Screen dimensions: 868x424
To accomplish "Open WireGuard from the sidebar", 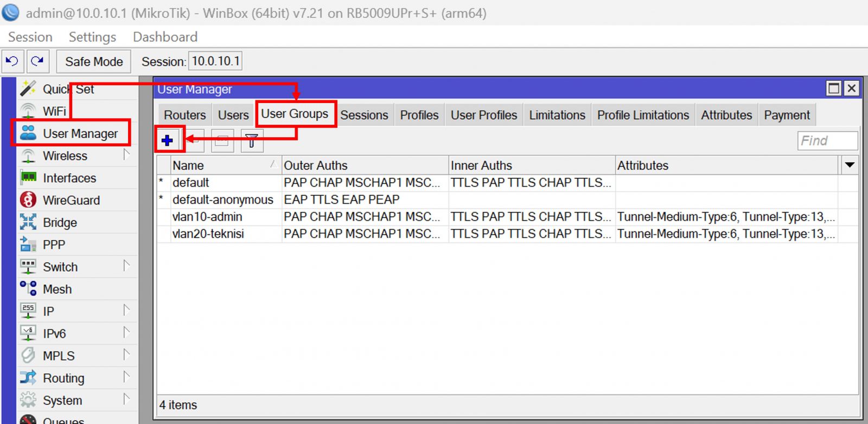I will [71, 200].
